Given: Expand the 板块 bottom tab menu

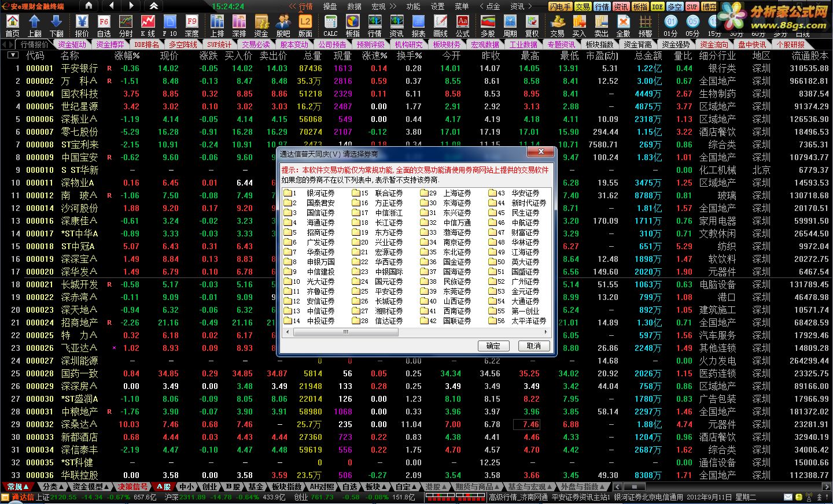Looking at the screenshot, I should [376, 487].
